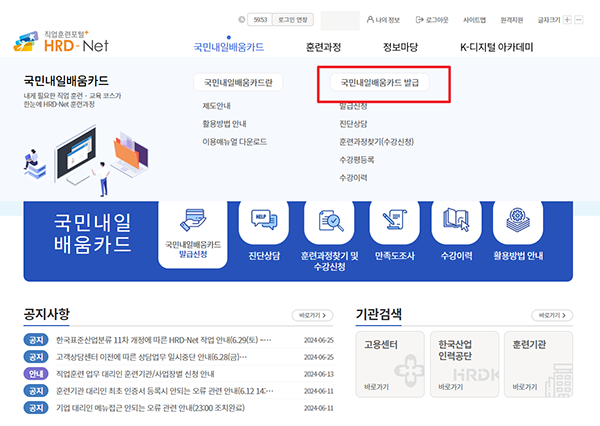Click 훈련과정찾기(수강신청) submenu item
The height and width of the screenshot is (426, 600).
pyautogui.click(x=377, y=142)
